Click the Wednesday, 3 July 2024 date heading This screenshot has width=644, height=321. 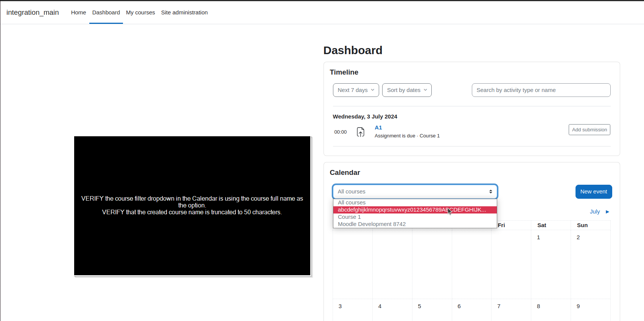(x=365, y=117)
